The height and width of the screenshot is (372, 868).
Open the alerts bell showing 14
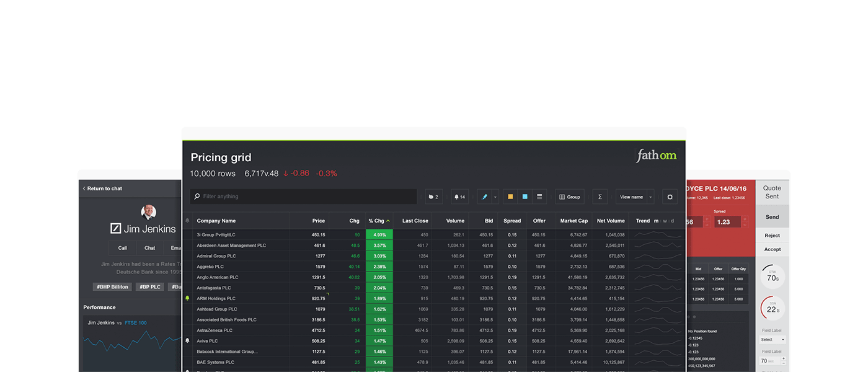(459, 197)
